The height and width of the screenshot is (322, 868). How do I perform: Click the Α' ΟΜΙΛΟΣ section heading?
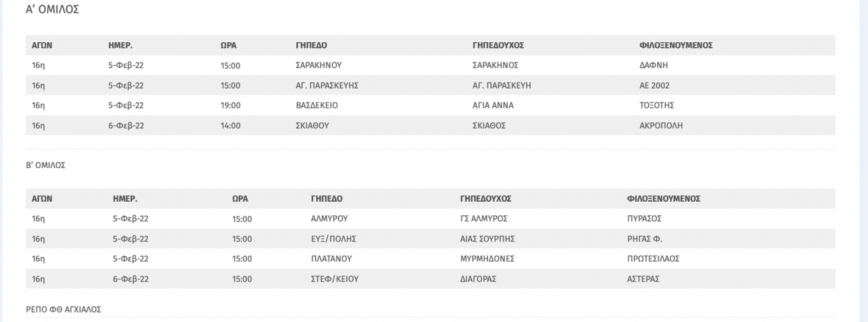tap(52, 9)
